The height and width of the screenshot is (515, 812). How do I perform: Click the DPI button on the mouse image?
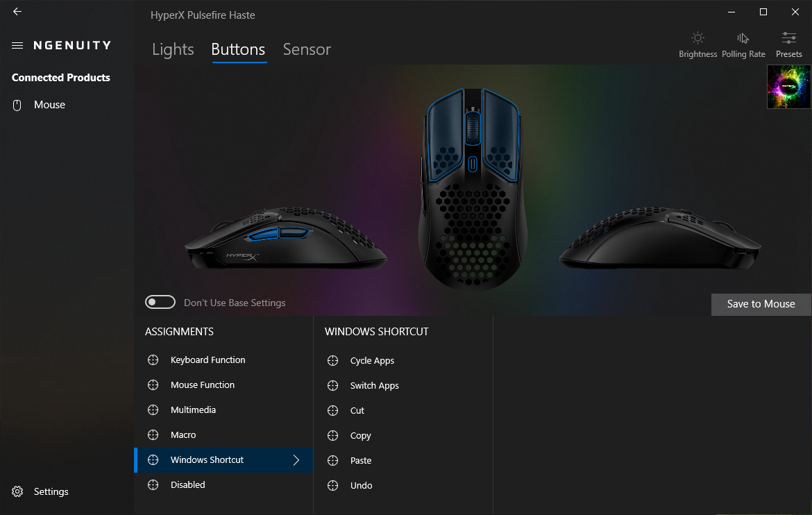(473, 164)
